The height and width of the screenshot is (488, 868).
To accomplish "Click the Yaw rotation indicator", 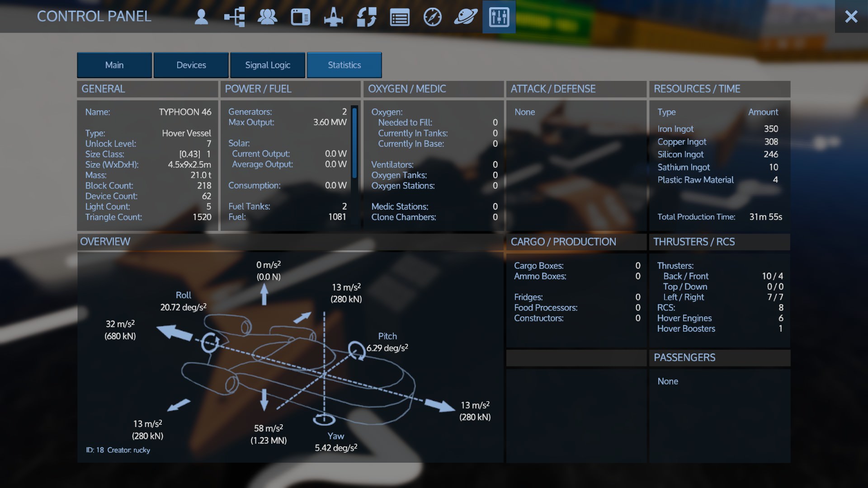I will pos(324,420).
